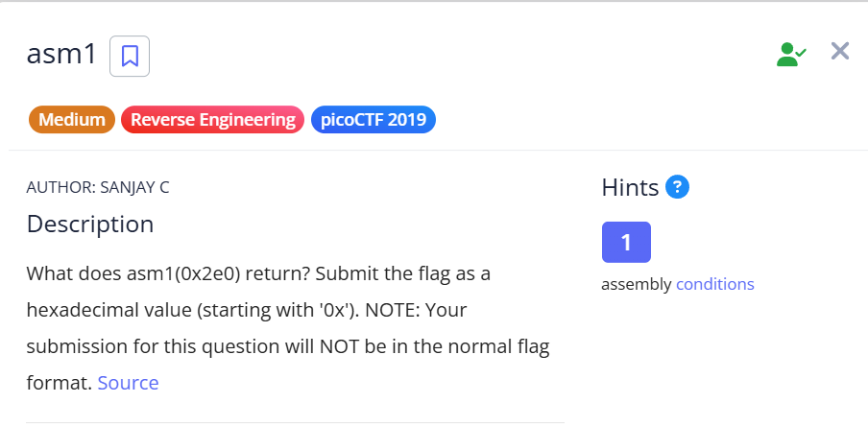Open the conditions hint link
868x426 pixels.
(x=715, y=284)
